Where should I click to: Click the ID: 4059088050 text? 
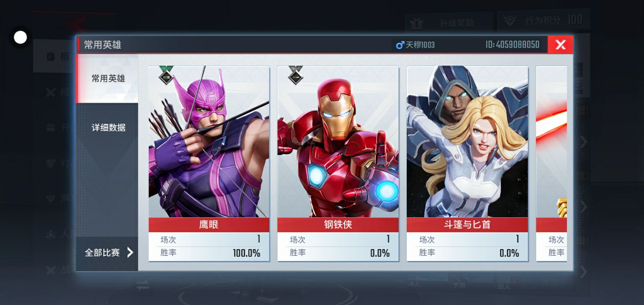click(512, 44)
